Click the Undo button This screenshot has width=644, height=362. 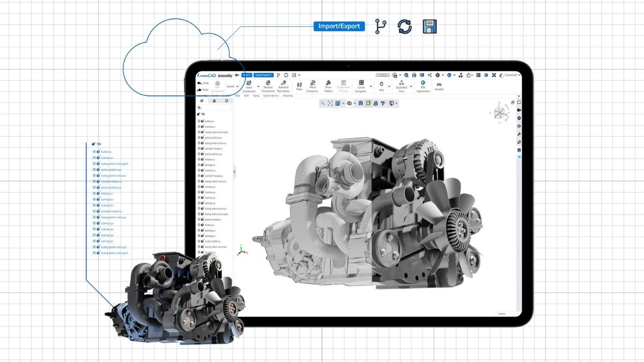point(202,83)
